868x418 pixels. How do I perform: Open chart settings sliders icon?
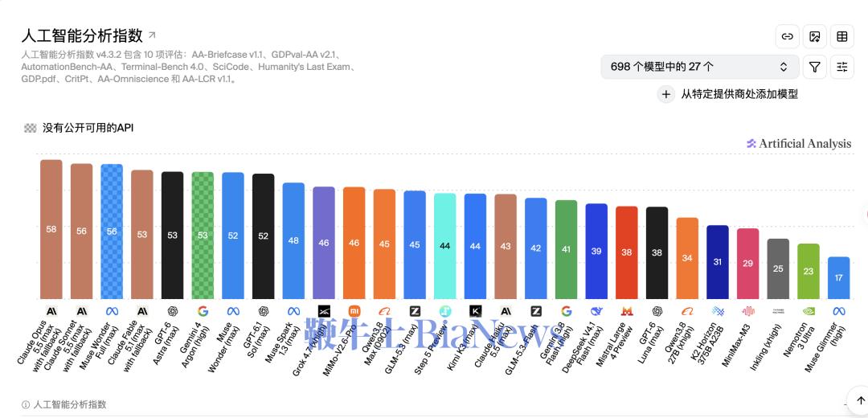pos(842,67)
